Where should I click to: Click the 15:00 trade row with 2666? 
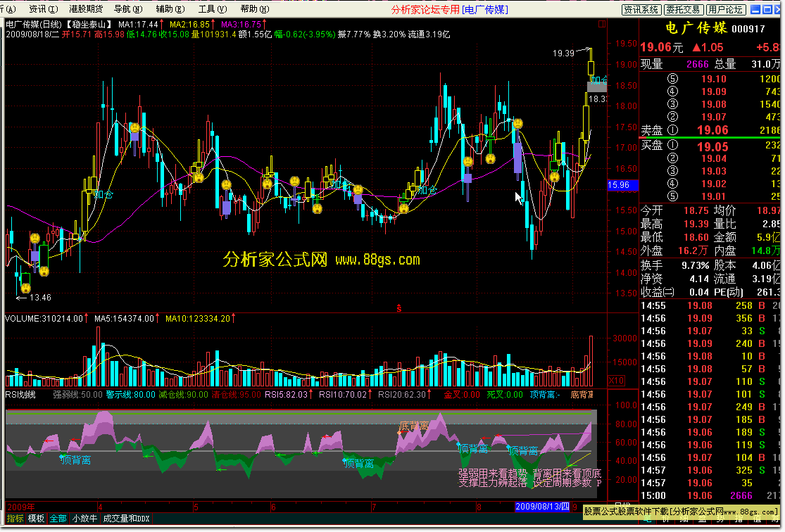tap(710, 496)
